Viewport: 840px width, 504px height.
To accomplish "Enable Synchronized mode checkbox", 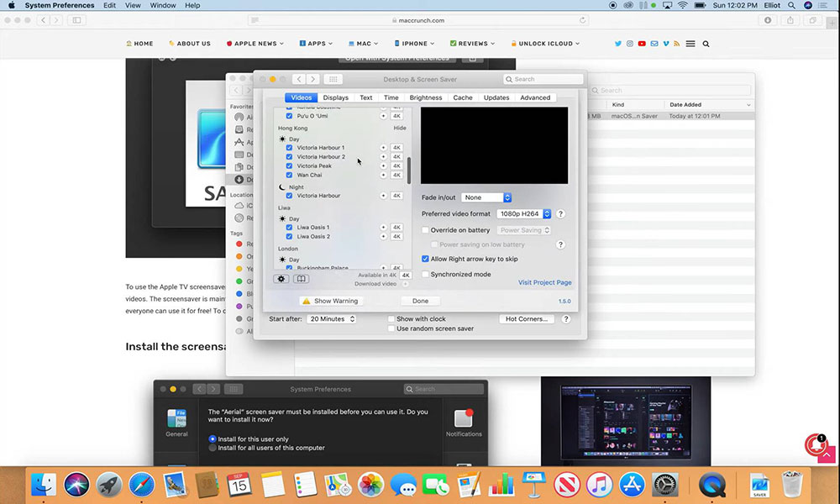I will 425,274.
